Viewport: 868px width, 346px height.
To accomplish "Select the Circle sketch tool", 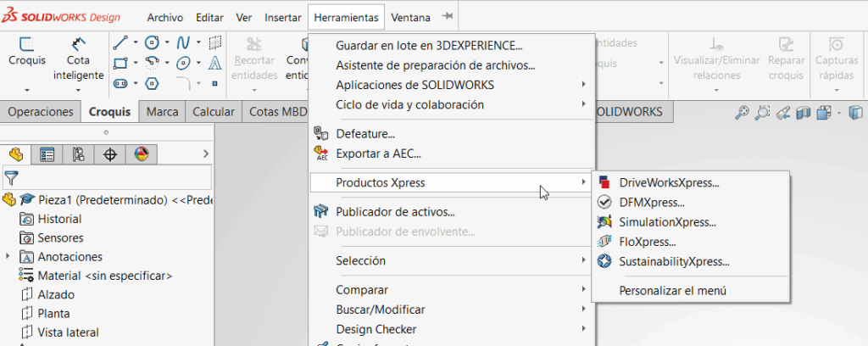I will pos(152,42).
